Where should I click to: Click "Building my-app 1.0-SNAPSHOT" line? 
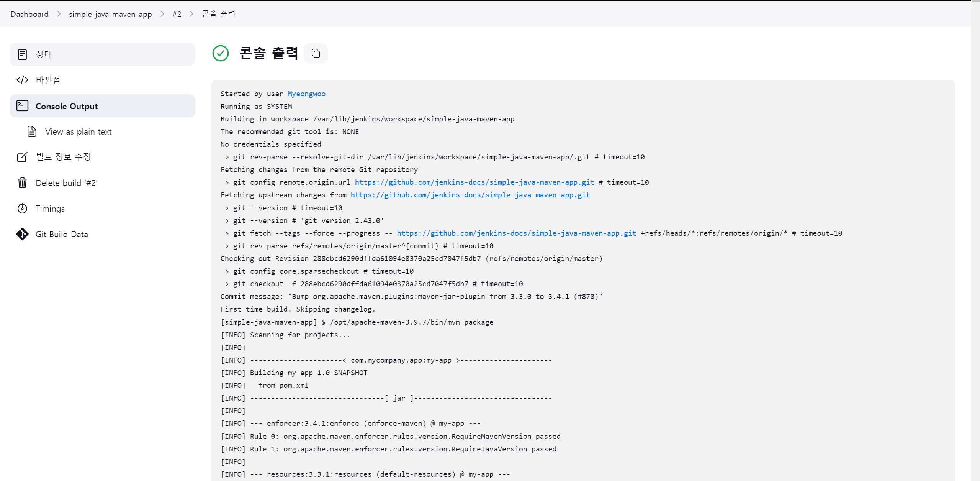[x=294, y=373]
